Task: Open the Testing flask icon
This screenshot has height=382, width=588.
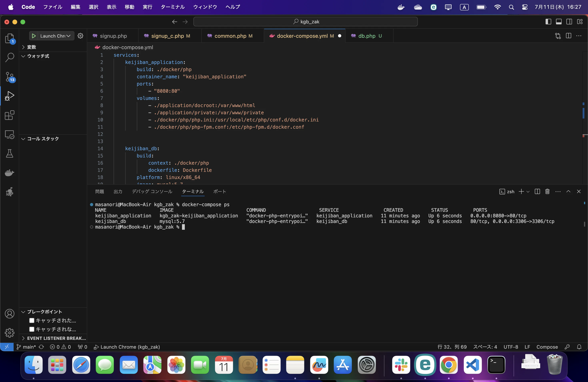Action: click(9, 153)
